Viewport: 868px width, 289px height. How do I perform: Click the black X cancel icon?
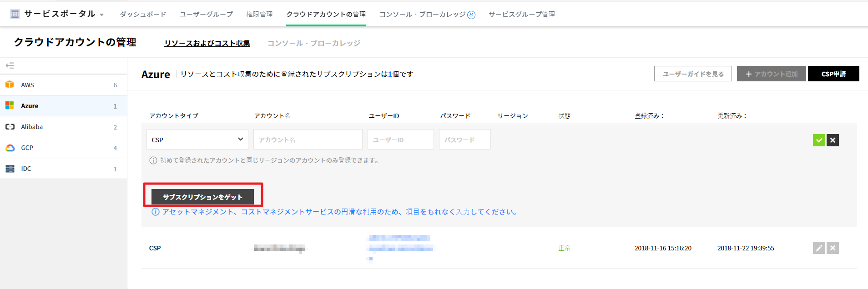(x=833, y=140)
